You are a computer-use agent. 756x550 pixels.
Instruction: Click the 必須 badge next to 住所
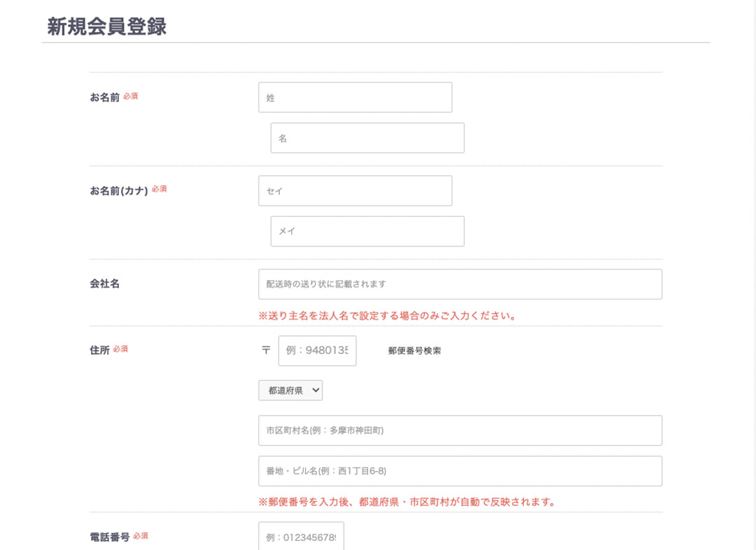(x=120, y=349)
